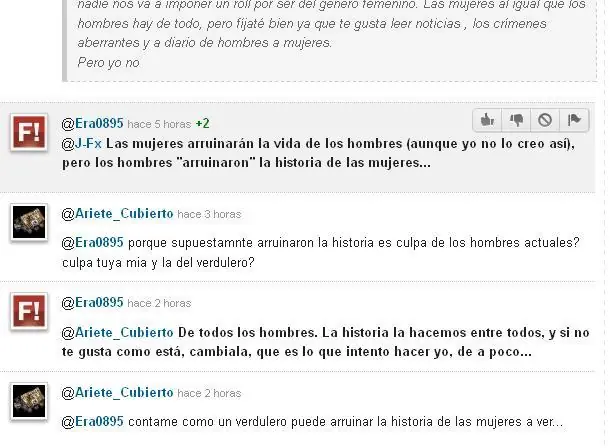Open @Era0895 author link above 'De todos los hombres'

pyautogui.click(x=93, y=303)
